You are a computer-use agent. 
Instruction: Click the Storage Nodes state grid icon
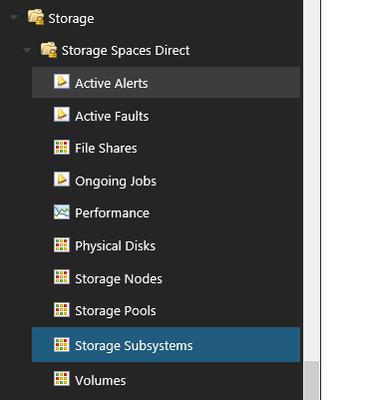pyautogui.click(x=62, y=277)
